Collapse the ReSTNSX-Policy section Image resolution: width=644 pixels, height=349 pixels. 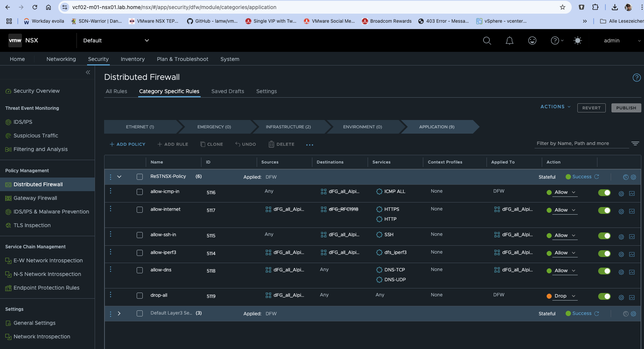119,176
